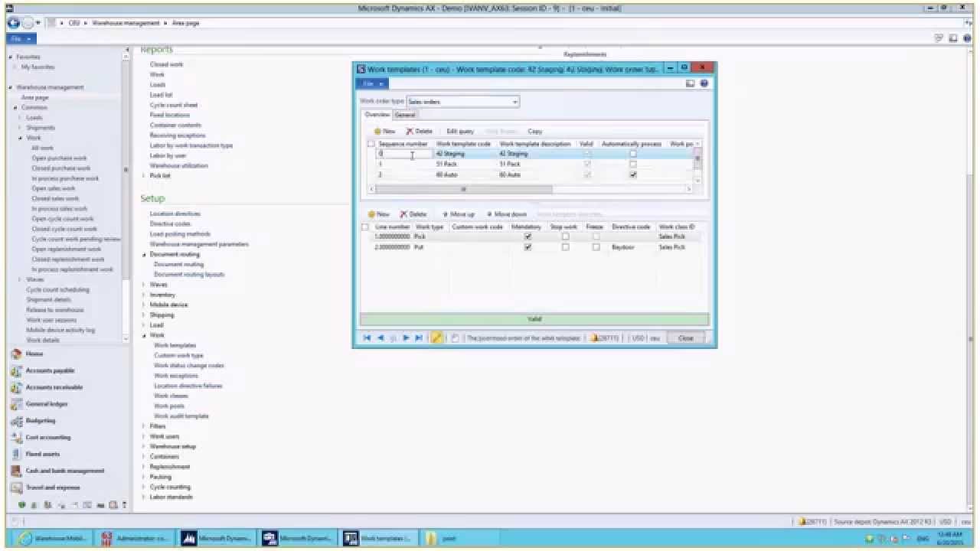Click Close button in Work templates window
Image resolution: width=980 pixels, height=551 pixels.
(686, 337)
